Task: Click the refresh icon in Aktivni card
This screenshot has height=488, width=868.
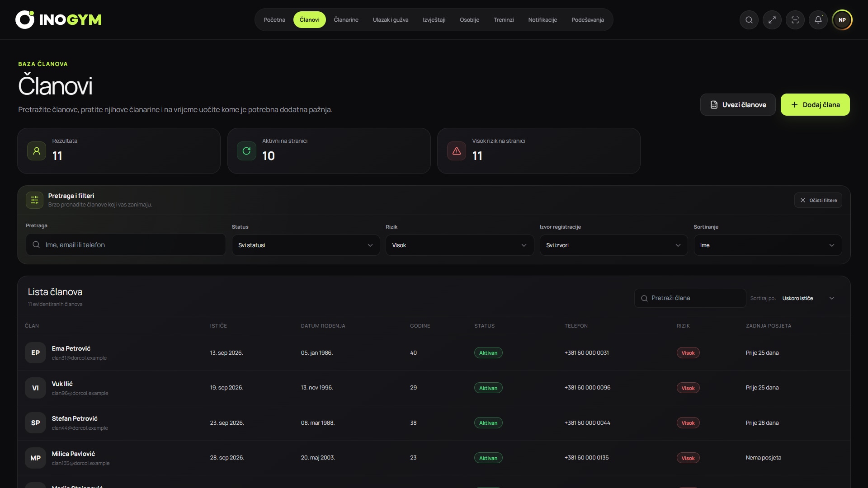Action: (x=246, y=151)
